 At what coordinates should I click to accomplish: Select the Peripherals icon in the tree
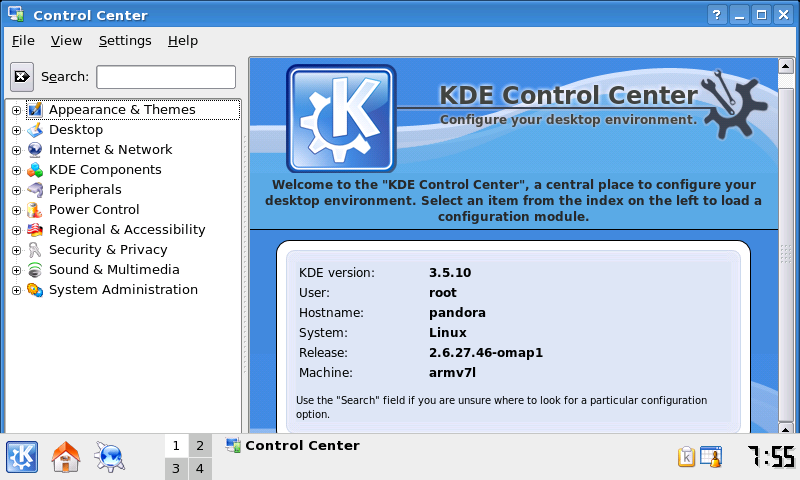coord(35,190)
